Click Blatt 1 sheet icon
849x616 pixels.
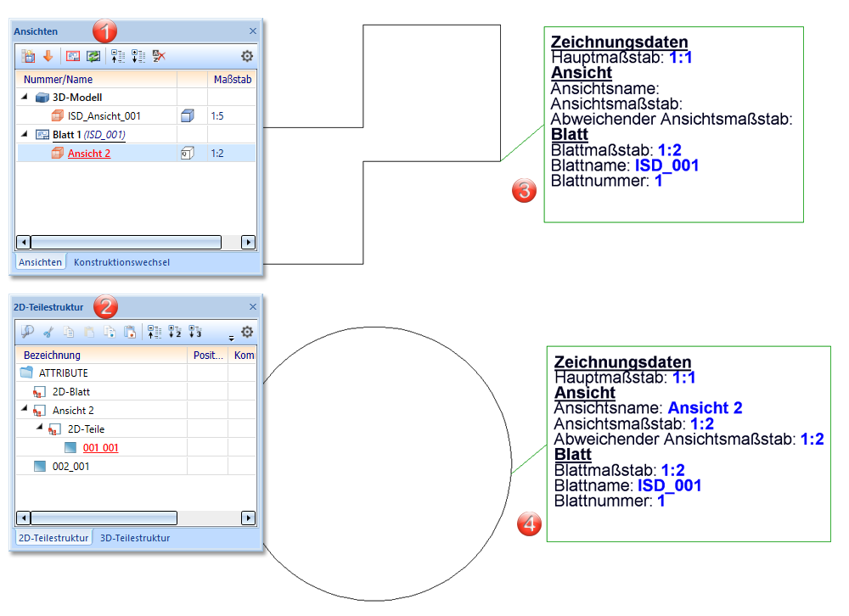[x=42, y=135]
